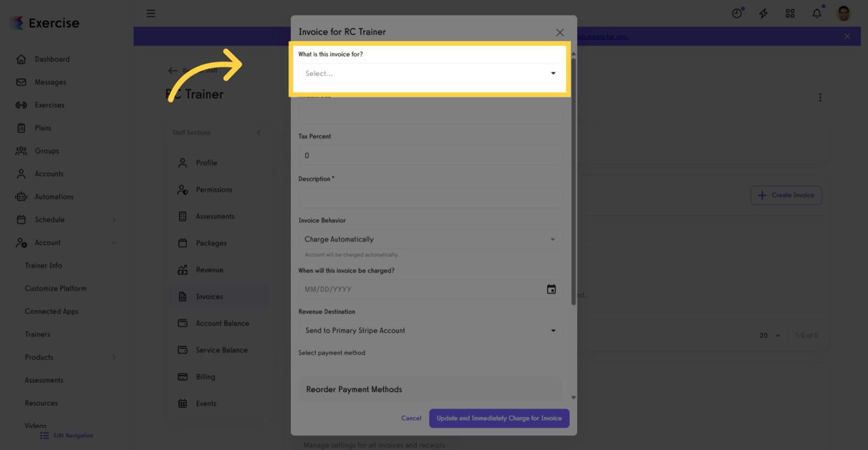868x450 pixels.
Task: Open Plans in sidebar
Action: (x=43, y=128)
